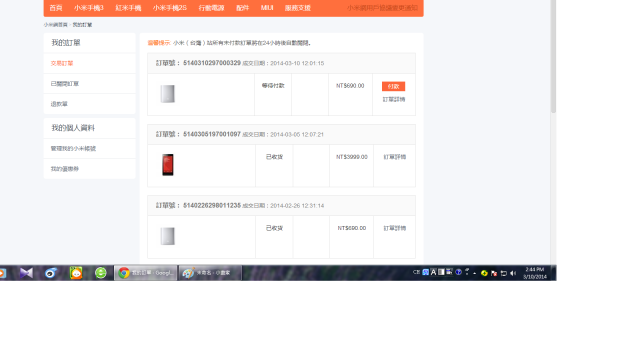This screenshot has height=360, width=640.
Task: Open 已關閉訂單 sidebar entry
Action: coord(65,84)
